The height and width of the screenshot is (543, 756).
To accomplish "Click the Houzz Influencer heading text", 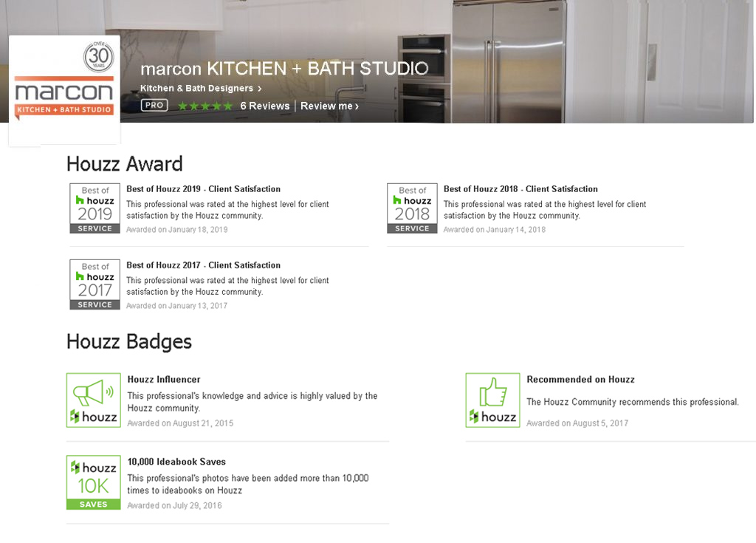I will coord(164,380).
